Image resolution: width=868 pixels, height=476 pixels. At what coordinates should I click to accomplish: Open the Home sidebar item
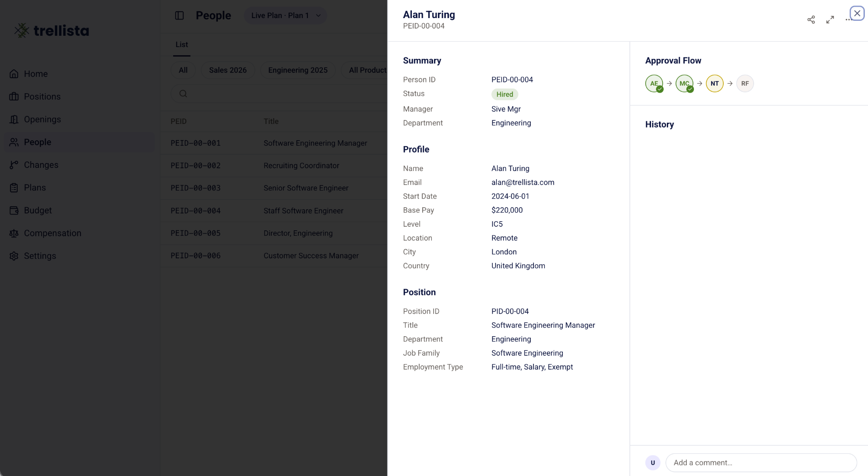pos(79,74)
